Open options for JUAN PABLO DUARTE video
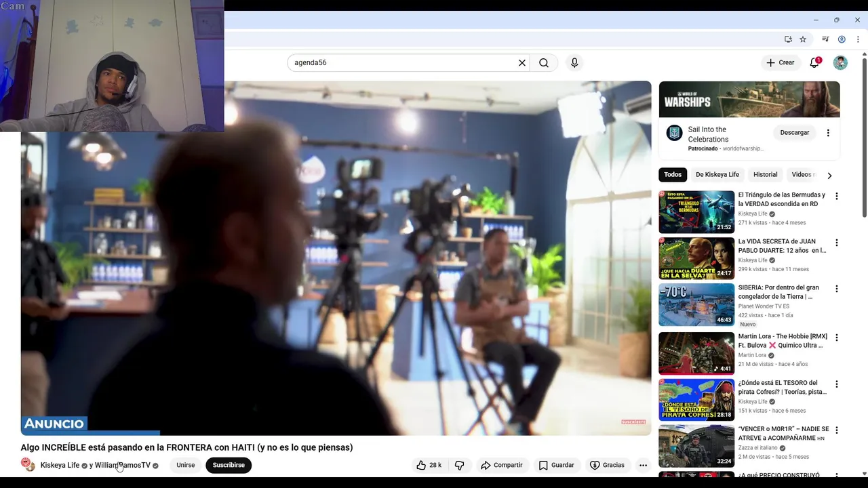The image size is (868, 488). tap(837, 243)
